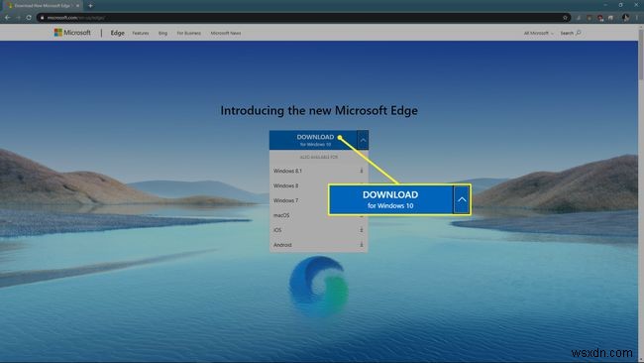
Task: Open the browser three-dot menu
Action: pyautogui.click(x=637, y=18)
